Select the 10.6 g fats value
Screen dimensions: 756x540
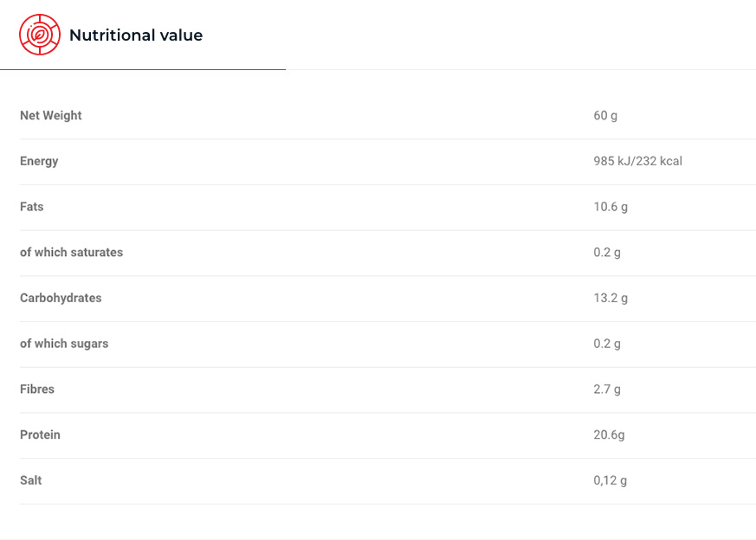coord(611,207)
